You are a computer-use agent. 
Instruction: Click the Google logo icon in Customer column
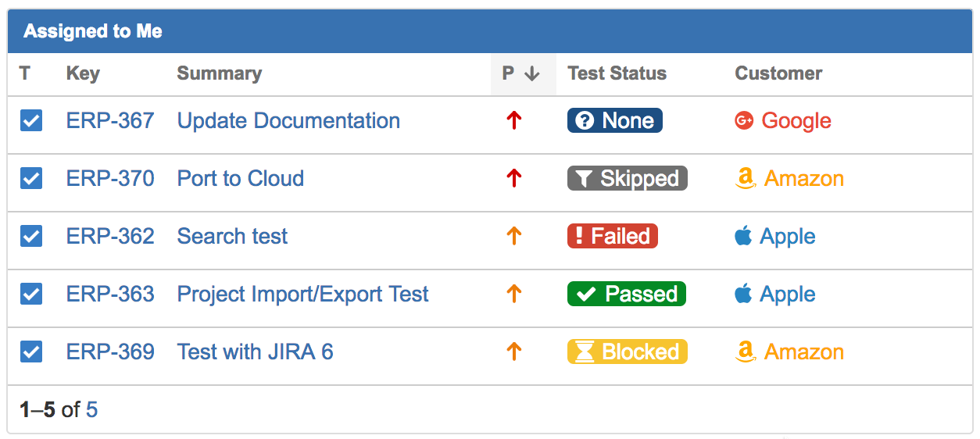pyautogui.click(x=744, y=120)
